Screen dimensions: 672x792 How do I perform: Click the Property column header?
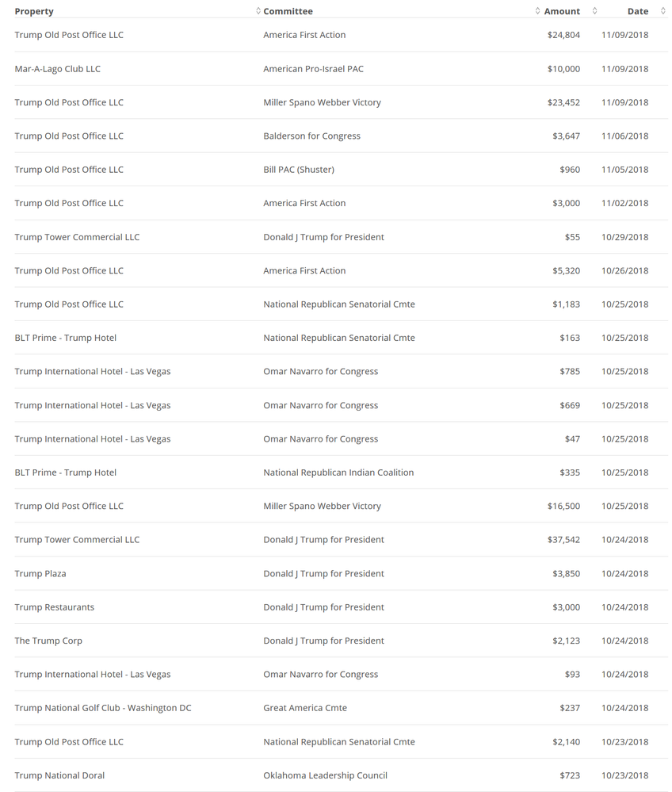(34, 11)
